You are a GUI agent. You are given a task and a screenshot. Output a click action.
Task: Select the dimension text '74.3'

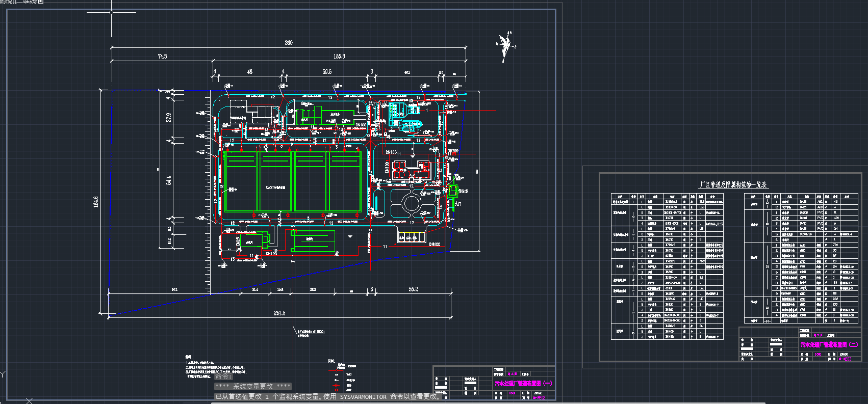click(162, 57)
